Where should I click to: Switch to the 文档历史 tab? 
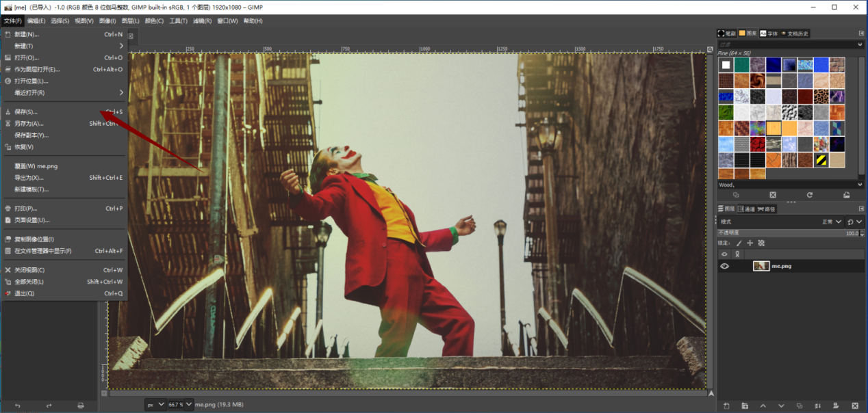click(794, 33)
